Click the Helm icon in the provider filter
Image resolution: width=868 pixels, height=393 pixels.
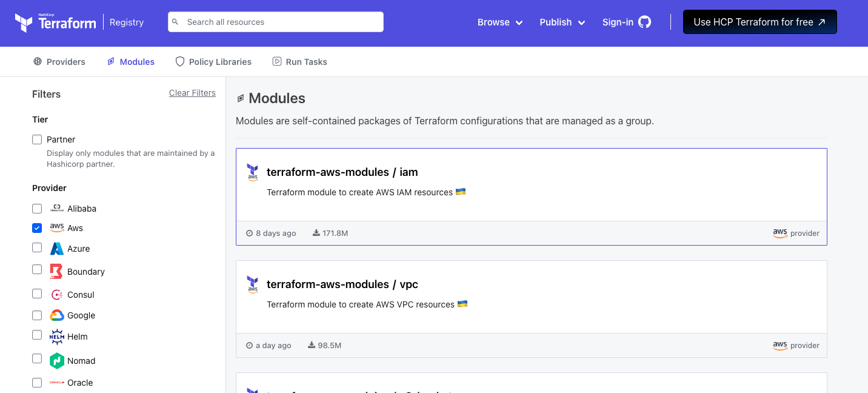pos(56,337)
